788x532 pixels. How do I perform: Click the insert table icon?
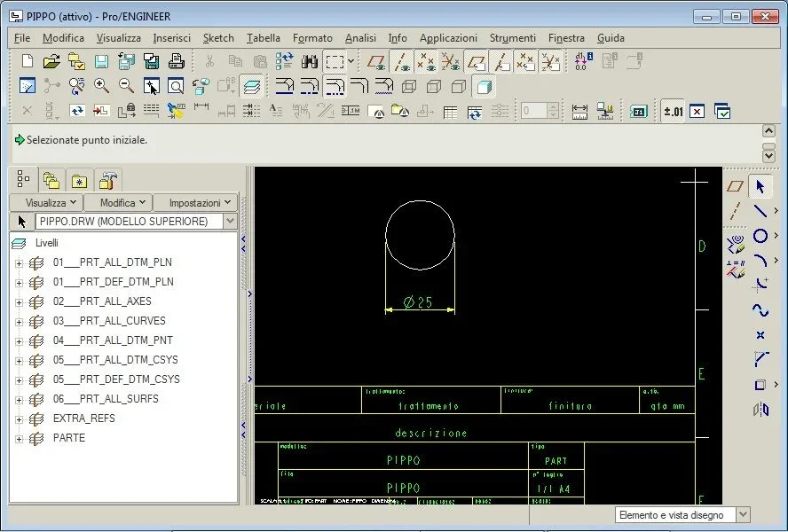[450, 111]
